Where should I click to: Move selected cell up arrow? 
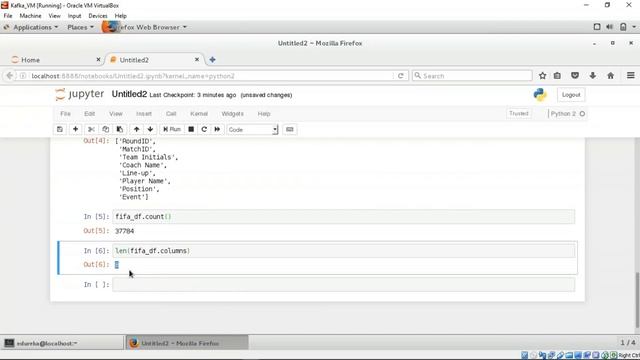[136, 129]
